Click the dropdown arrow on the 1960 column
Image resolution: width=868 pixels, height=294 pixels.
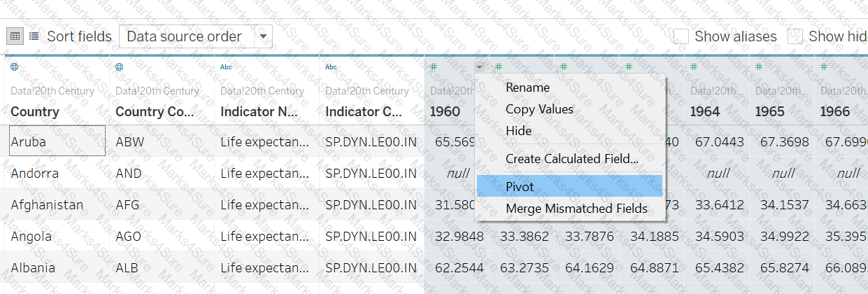479,67
